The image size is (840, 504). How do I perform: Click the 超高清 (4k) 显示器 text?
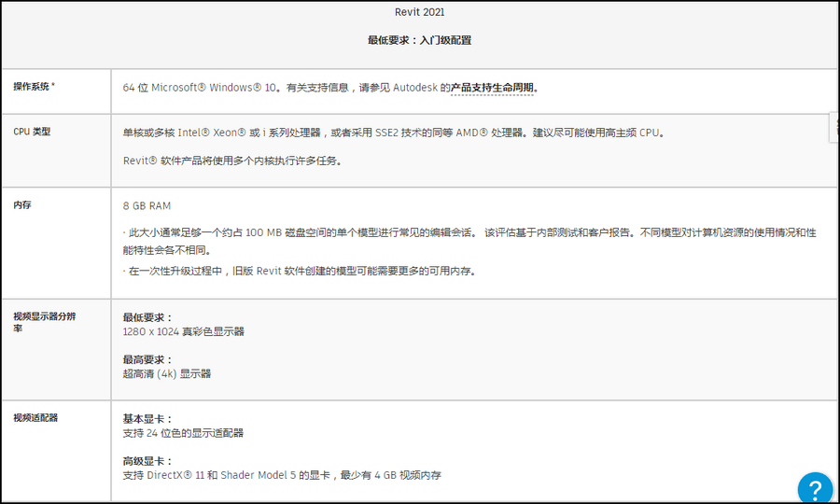pyautogui.click(x=167, y=373)
